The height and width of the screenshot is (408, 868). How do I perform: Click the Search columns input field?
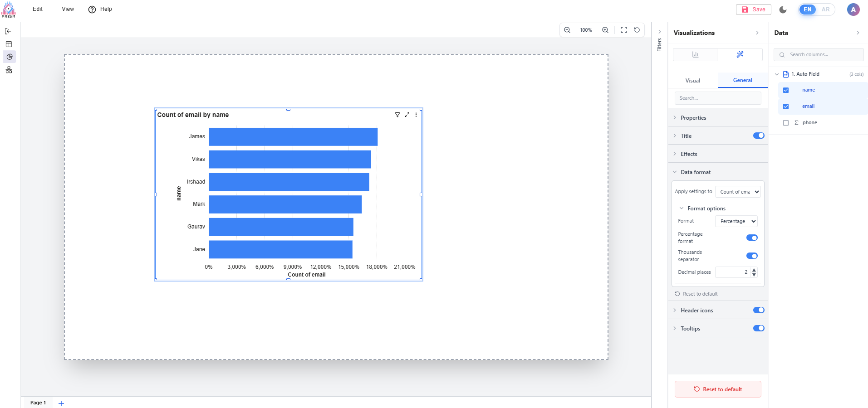pyautogui.click(x=821, y=54)
